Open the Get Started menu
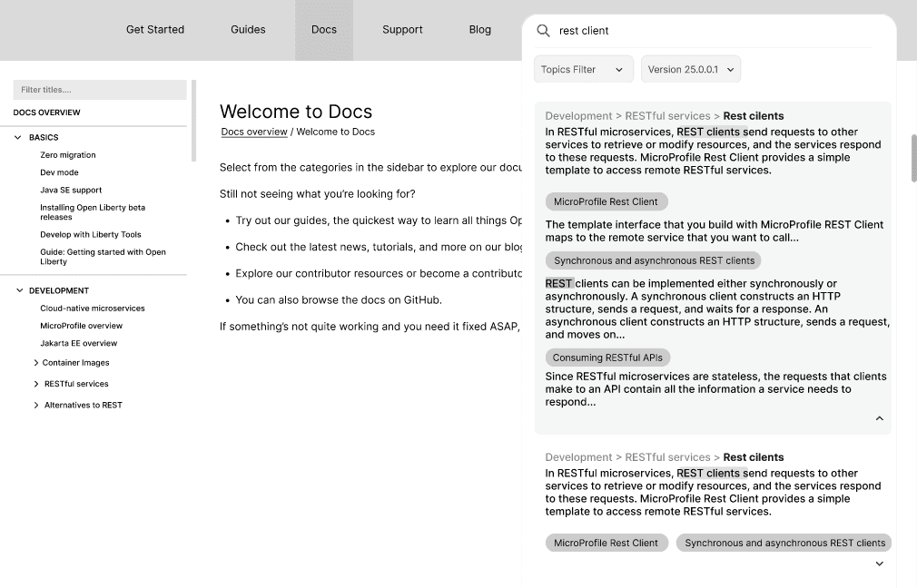The height and width of the screenshot is (588, 917). [155, 30]
